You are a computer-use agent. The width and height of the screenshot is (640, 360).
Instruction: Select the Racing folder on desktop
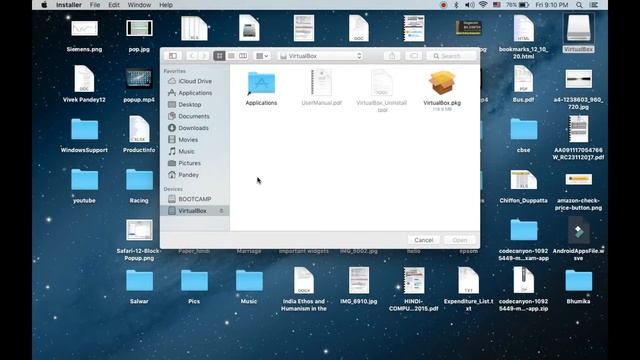[139, 185]
